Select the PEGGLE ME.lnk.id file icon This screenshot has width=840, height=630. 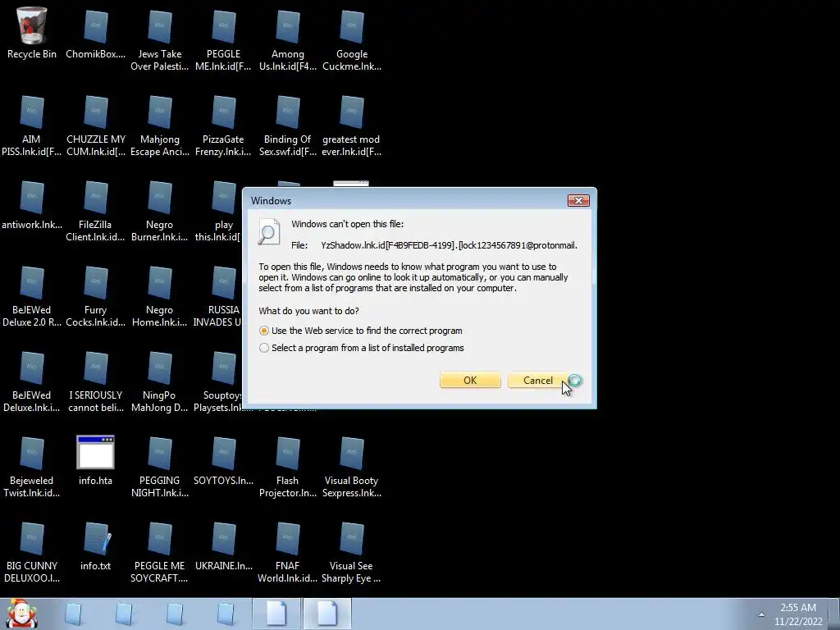point(223,39)
